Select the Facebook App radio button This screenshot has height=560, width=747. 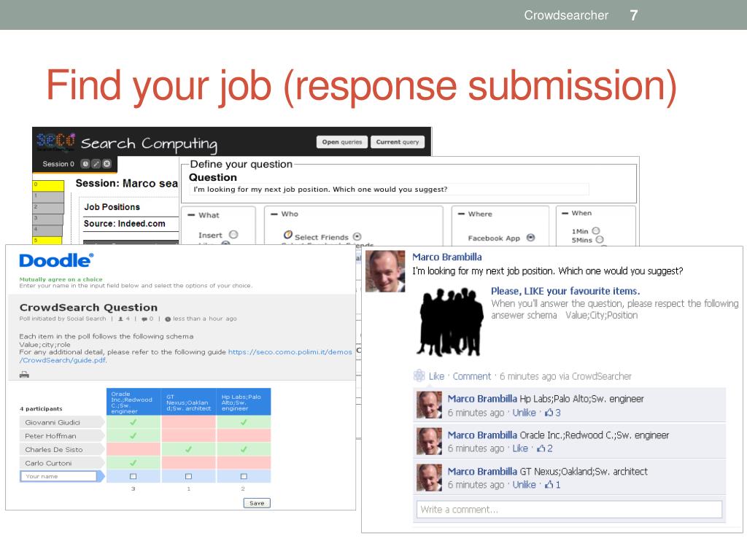[x=531, y=238]
